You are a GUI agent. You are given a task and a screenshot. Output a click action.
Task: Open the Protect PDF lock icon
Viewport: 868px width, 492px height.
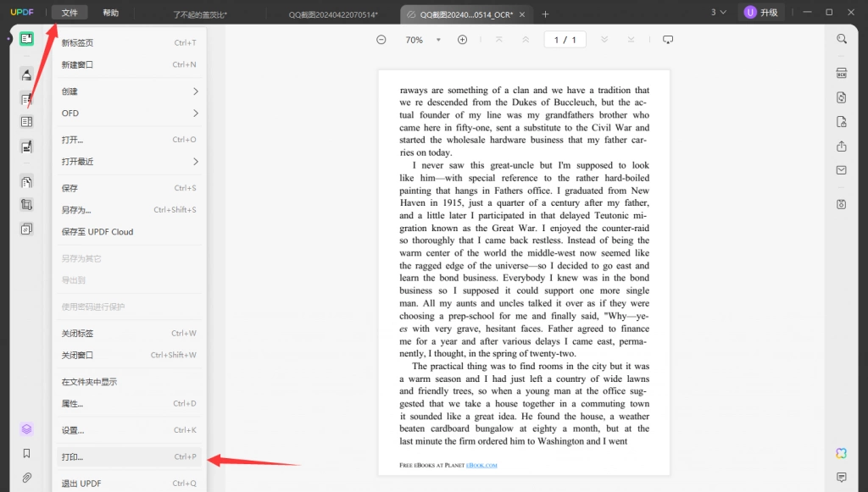click(x=842, y=122)
